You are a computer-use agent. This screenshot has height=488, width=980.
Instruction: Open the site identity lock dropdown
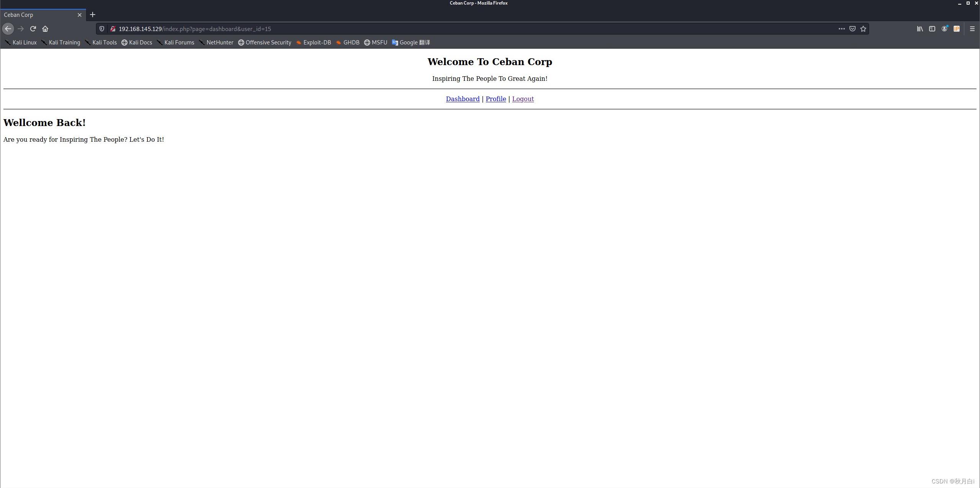[113, 29]
